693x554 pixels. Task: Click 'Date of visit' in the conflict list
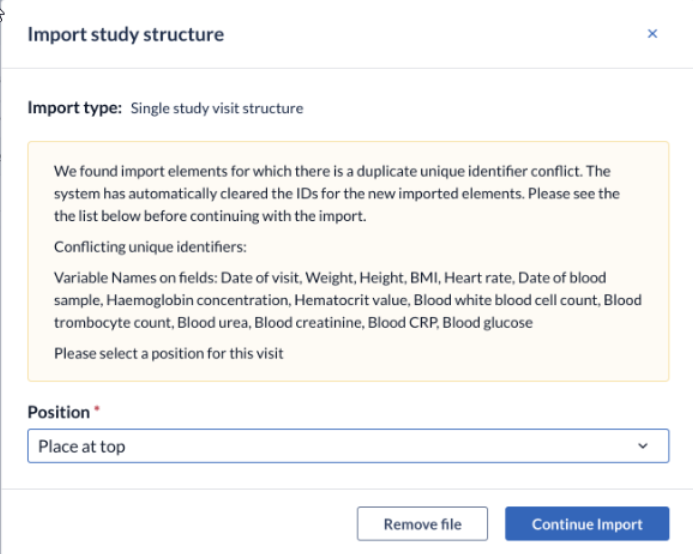coord(260,278)
